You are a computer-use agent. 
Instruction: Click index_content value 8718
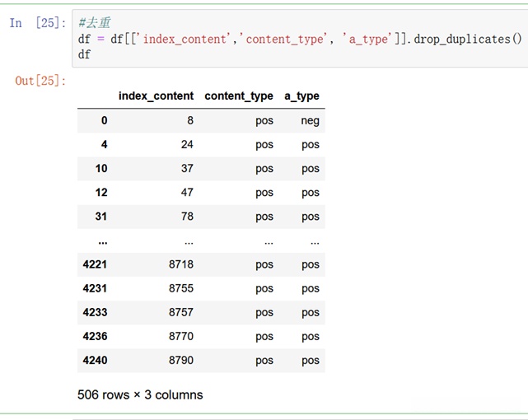coord(181,264)
